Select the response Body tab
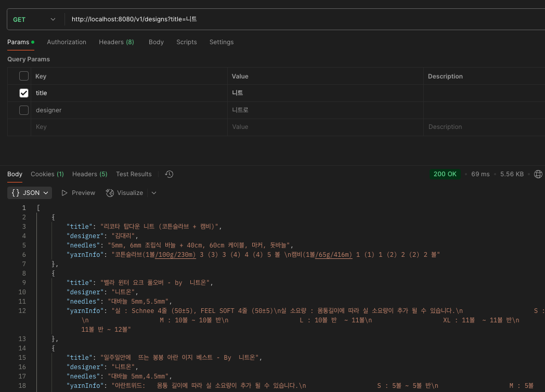The width and height of the screenshot is (545, 392). point(15,174)
